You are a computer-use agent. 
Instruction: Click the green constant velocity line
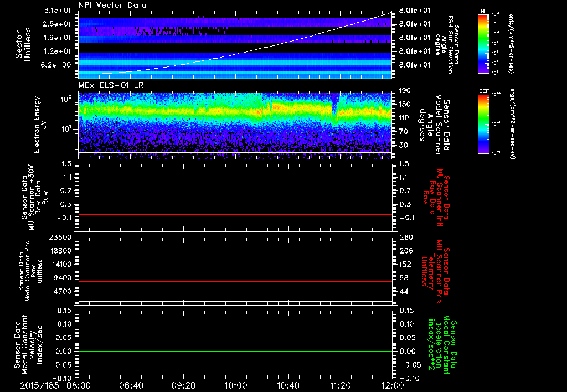pyautogui.click(x=235, y=352)
